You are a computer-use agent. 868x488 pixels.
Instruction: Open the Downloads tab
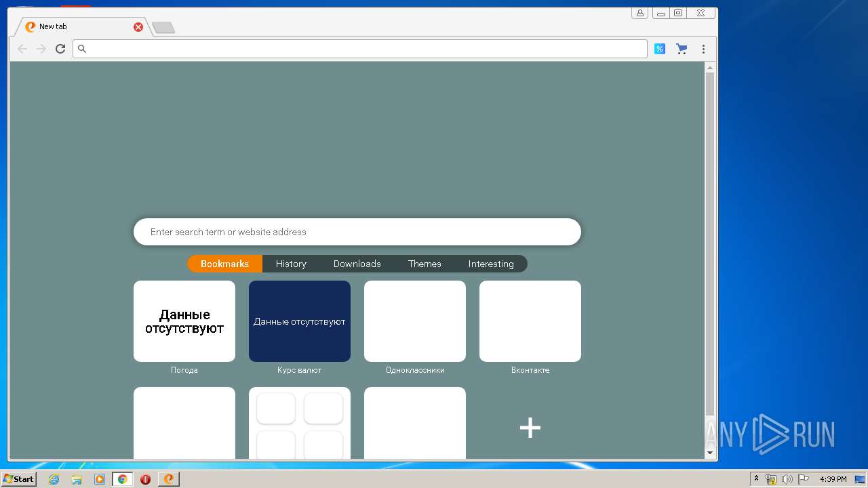tap(357, 264)
